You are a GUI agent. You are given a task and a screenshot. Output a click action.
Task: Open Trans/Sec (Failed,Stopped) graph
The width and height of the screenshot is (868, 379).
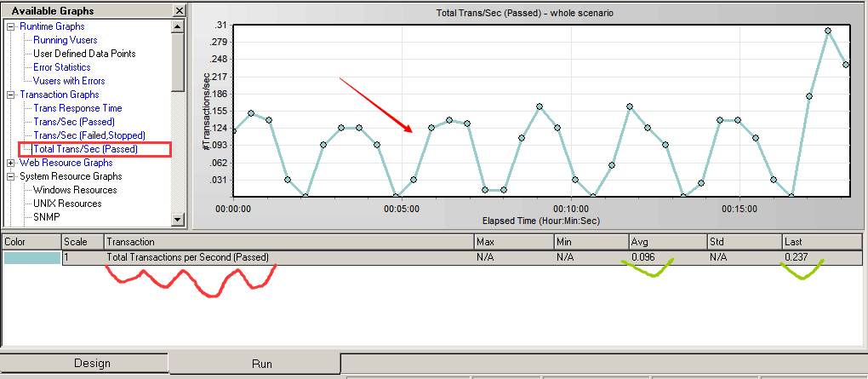89,135
